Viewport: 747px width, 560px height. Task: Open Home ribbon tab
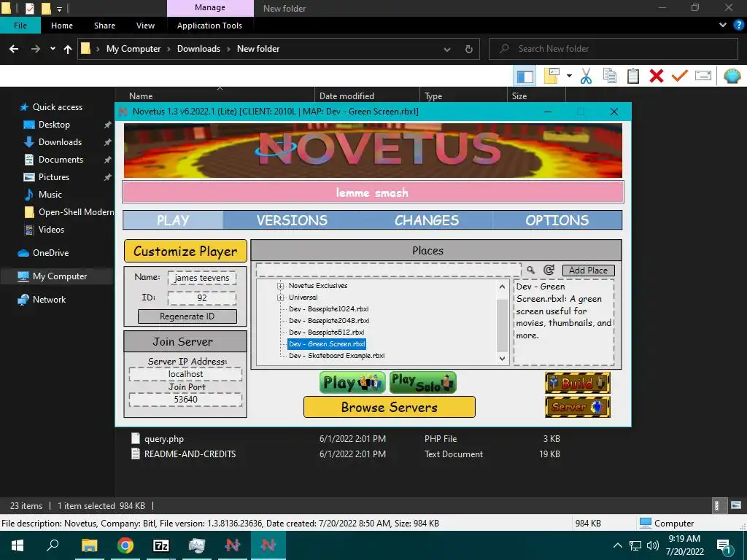pos(62,26)
